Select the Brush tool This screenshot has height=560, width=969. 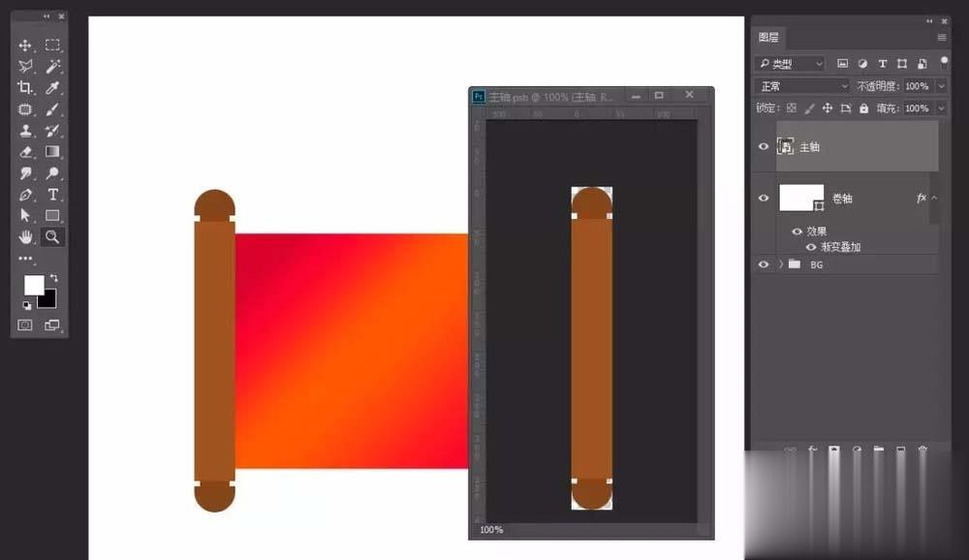pyautogui.click(x=52, y=109)
